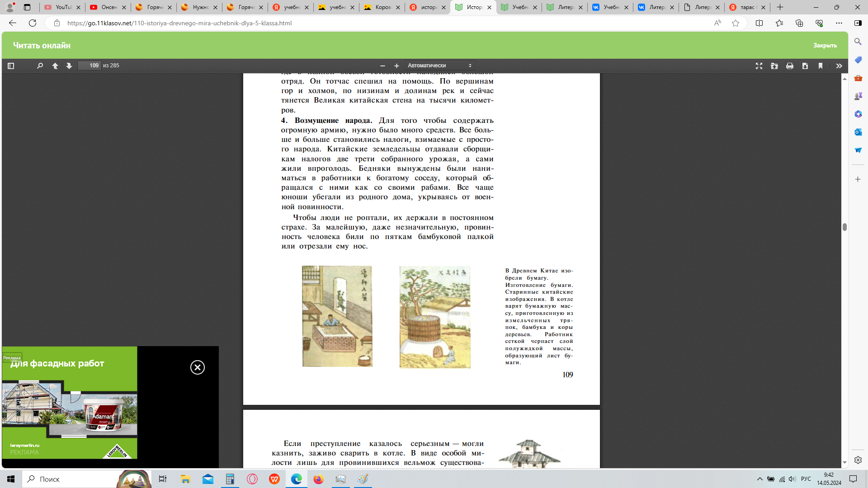Image resolution: width=868 pixels, height=488 pixels.
Task: Switch to the Нужно tab
Action: pos(199,7)
